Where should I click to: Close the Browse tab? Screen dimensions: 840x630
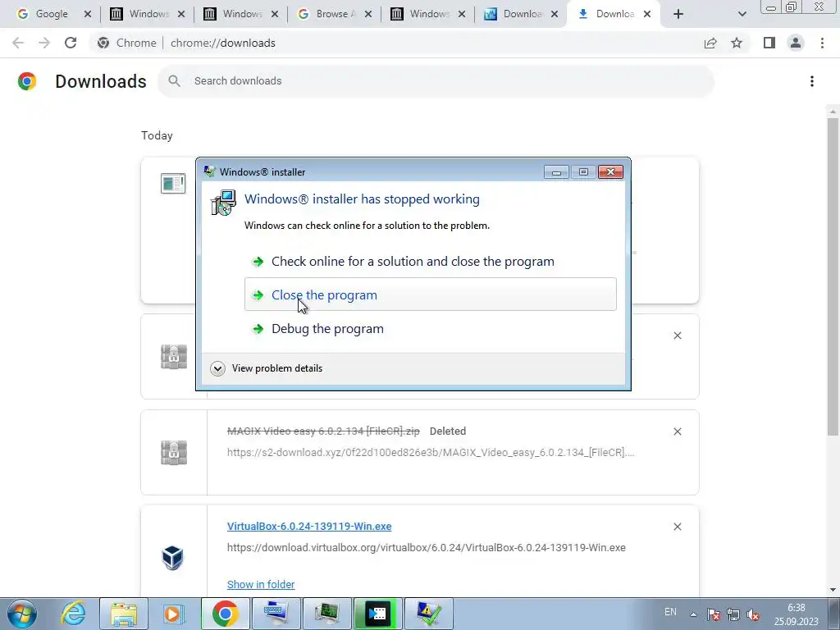(x=368, y=14)
